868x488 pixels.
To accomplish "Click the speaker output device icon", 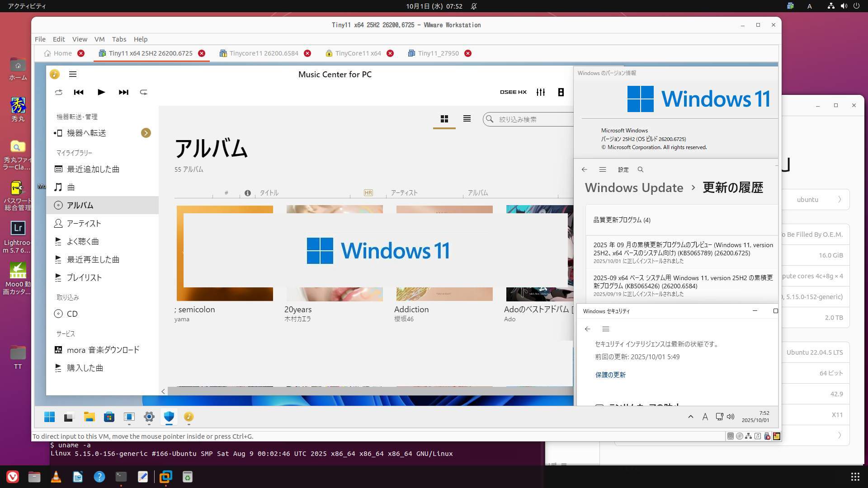I will 561,92.
